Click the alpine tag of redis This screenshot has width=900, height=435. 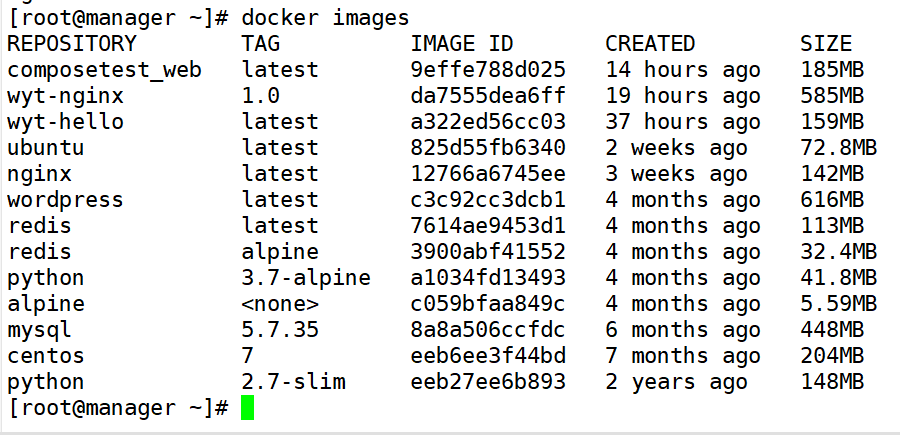(x=280, y=252)
